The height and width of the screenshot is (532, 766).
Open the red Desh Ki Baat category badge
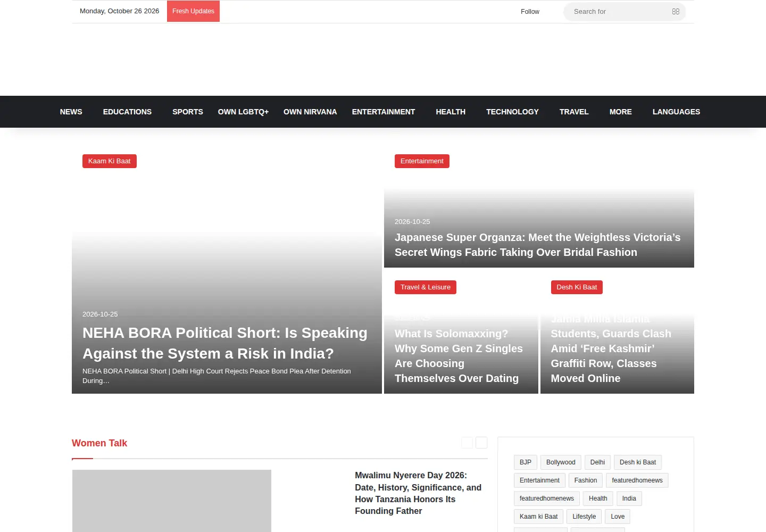(577, 287)
